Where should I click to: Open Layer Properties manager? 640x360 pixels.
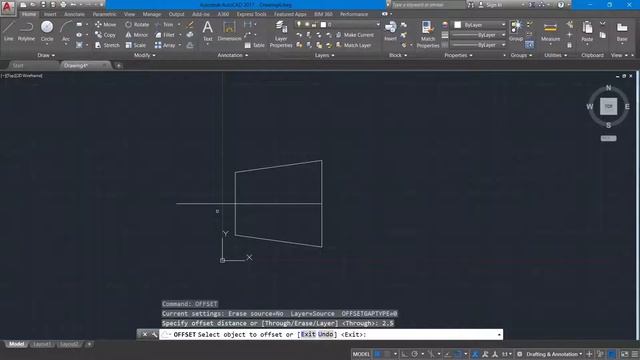(x=281, y=34)
